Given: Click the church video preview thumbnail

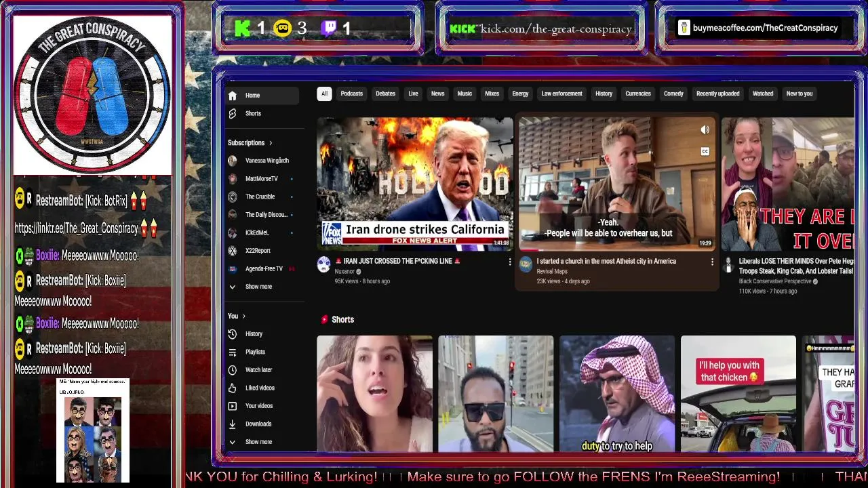Looking at the screenshot, I should pos(616,183).
